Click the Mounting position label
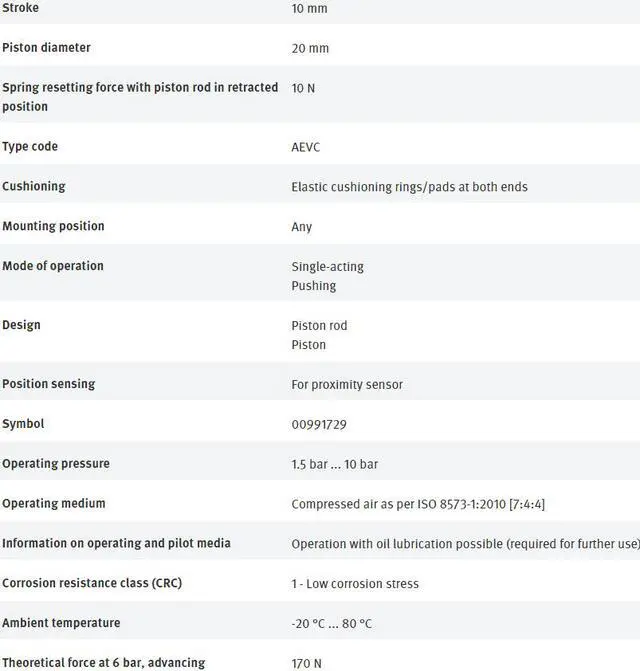The image size is (640, 671). click(53, 226)
